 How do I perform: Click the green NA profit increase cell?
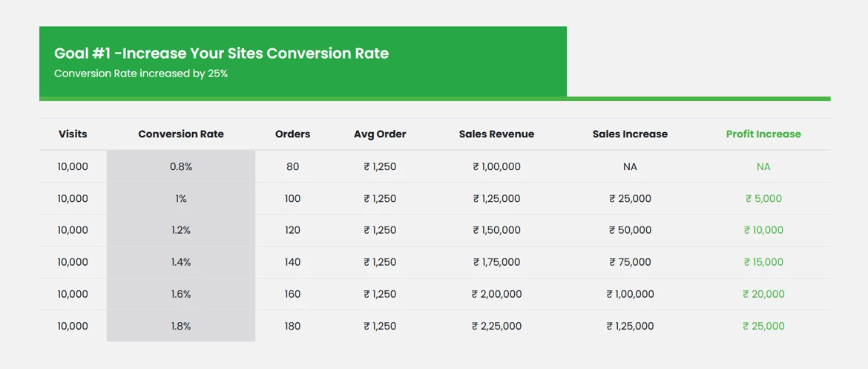pyautogui.click(x=763, y=167)
